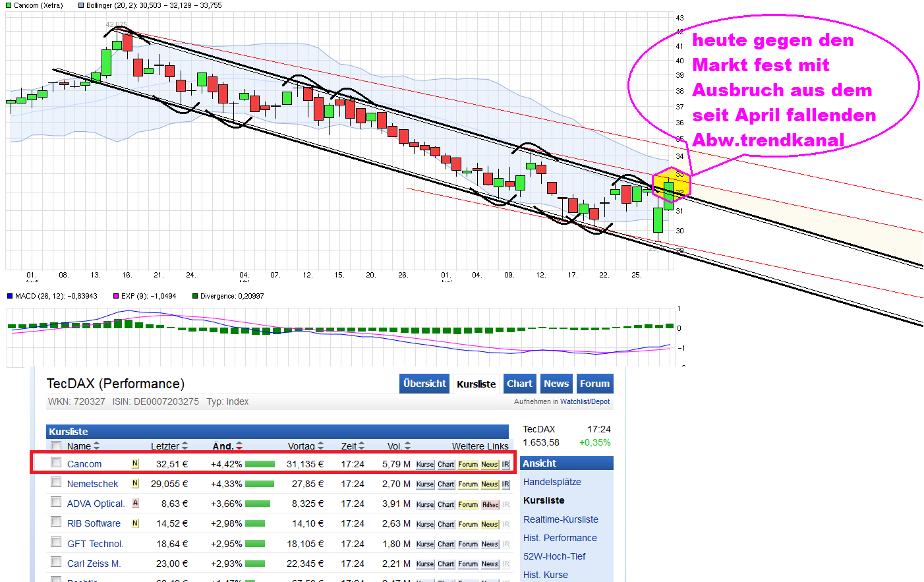
Task: Open Forum icon in the RIB Software row
Action: tap(468, 525)
